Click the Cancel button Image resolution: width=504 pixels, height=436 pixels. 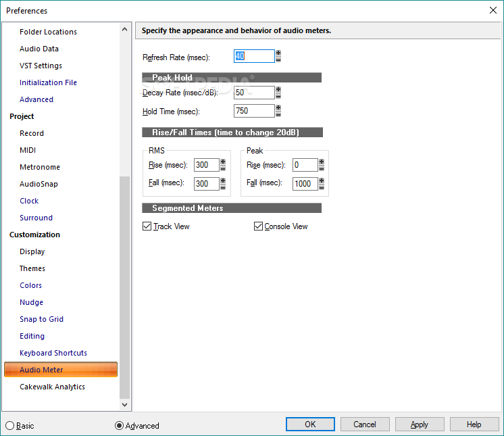(x=365, y=425)
